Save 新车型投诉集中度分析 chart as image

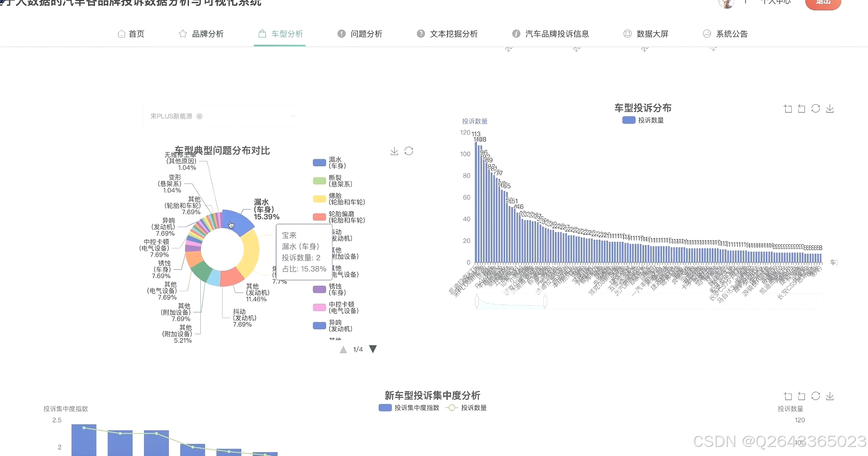click(x=830, y=396)
